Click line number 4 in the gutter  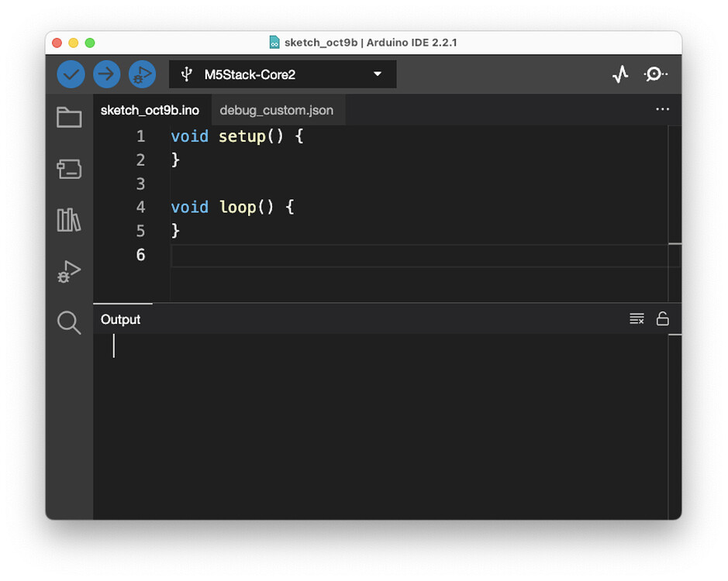coord(140,207)
